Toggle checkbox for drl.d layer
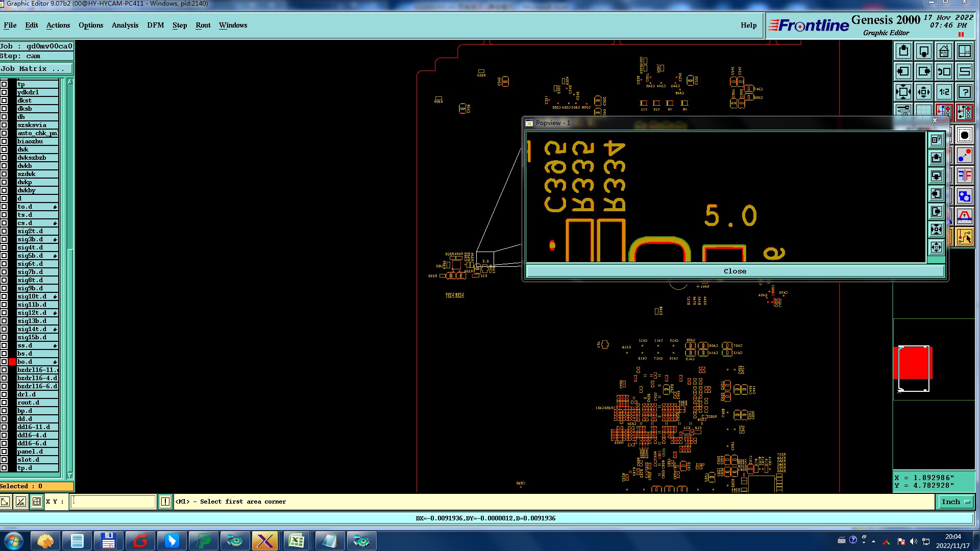The height and width of the screenshot is (551, 980). tap(4, 394)
